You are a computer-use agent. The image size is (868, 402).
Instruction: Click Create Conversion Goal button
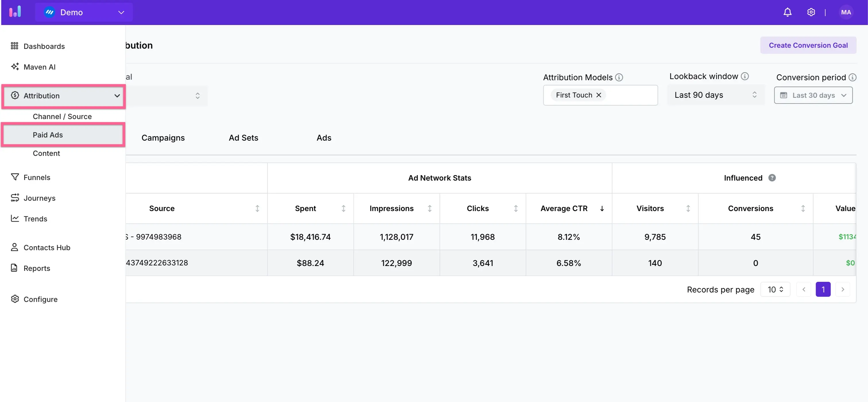pyautogui.click(x=808, y=45)
